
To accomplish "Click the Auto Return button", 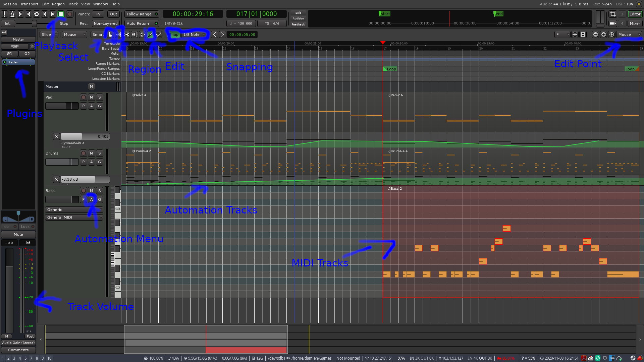I will pos(141,23).
